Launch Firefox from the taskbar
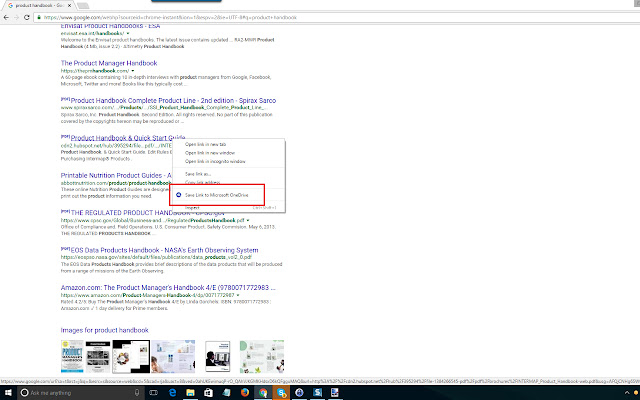This screenshot has width=640, height=400. tap(245, 393)
